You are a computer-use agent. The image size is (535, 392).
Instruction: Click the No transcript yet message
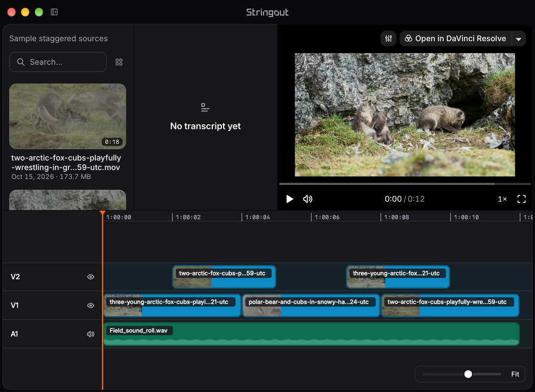click(x=205, y=126)
